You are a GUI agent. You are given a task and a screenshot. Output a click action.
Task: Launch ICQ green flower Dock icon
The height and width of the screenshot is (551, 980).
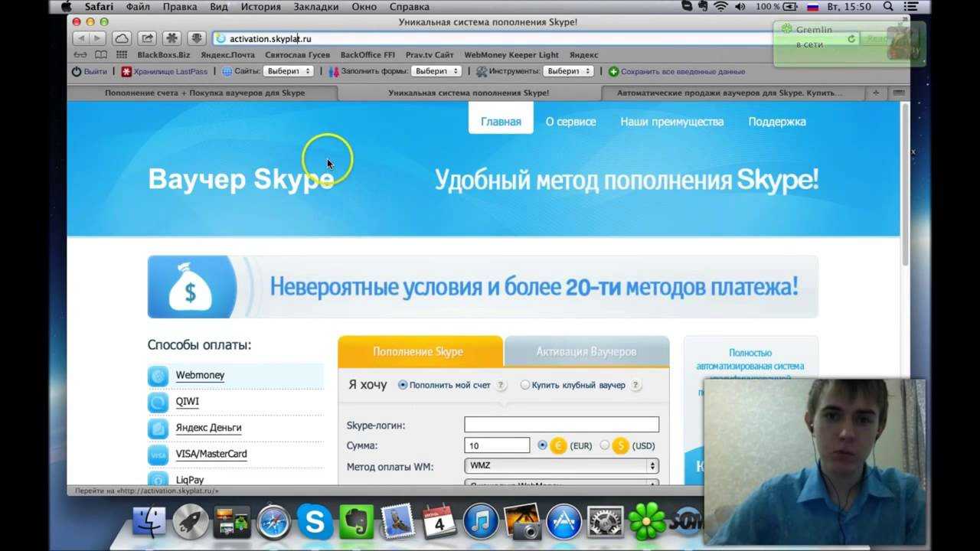coord(647,523)
